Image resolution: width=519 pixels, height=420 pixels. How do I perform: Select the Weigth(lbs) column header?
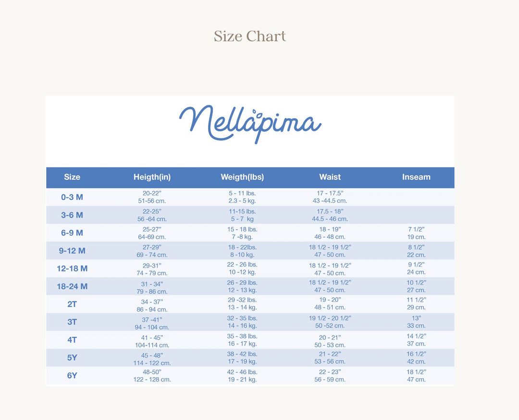pos(242,177)
